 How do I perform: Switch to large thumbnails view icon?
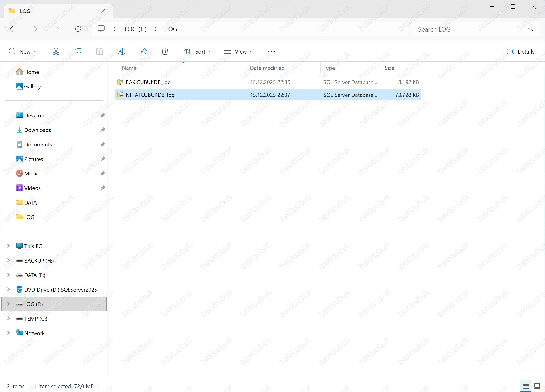point(537,386)
